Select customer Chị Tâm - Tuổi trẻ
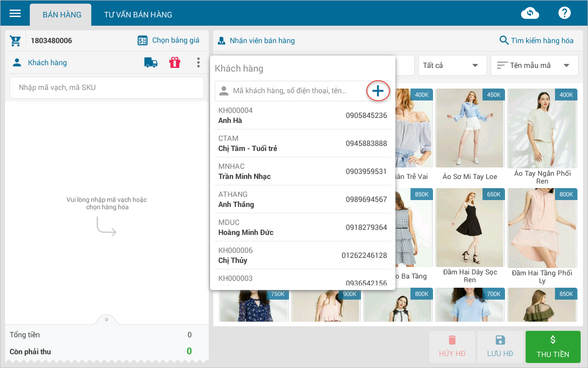Screen dimensions: 588x368 coord(303,144)
